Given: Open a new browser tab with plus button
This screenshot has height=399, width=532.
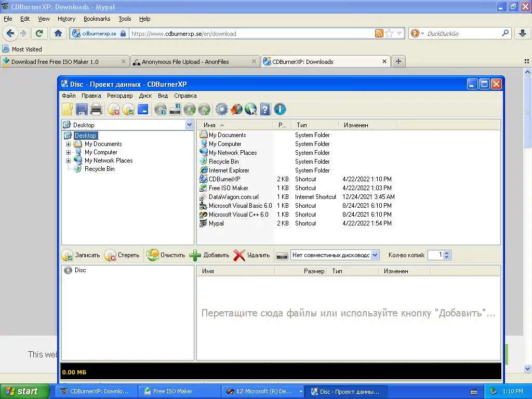Looking at the screenshot, I should coord(398,61).
